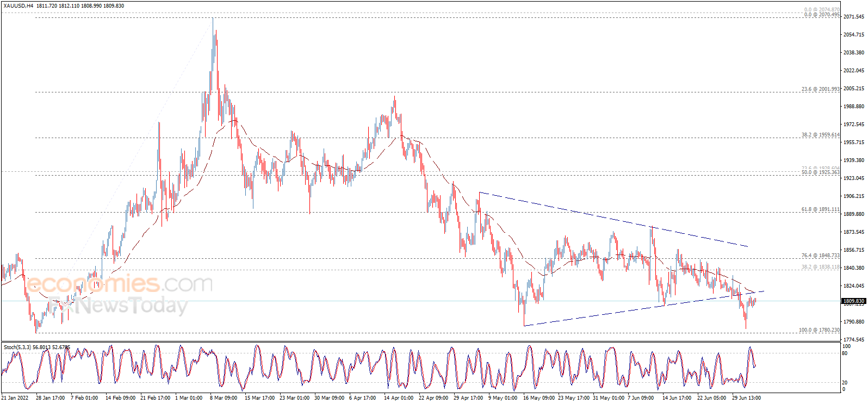Select the 61.8 @ 1891.111 Fibonacci label
Viewport: 868px width, 404px height.
820,209
